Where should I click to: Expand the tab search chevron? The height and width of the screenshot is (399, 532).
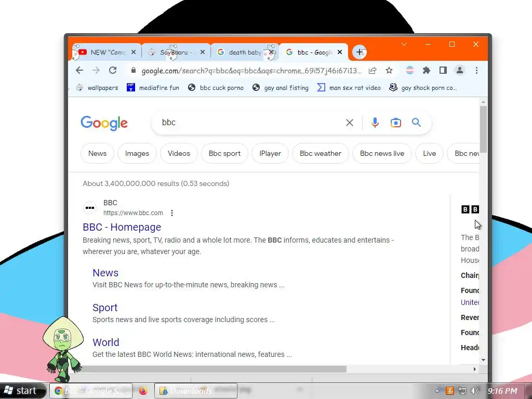coord(404,45)
